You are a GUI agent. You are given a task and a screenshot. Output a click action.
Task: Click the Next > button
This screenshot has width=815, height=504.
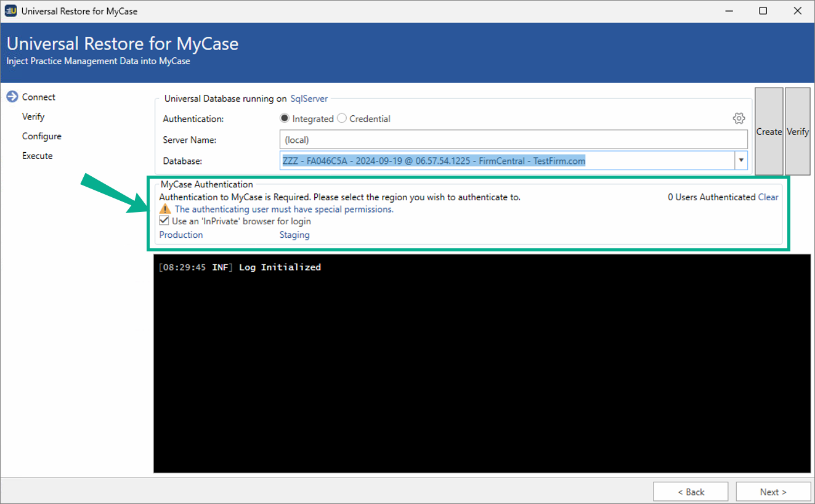point(773,492)
